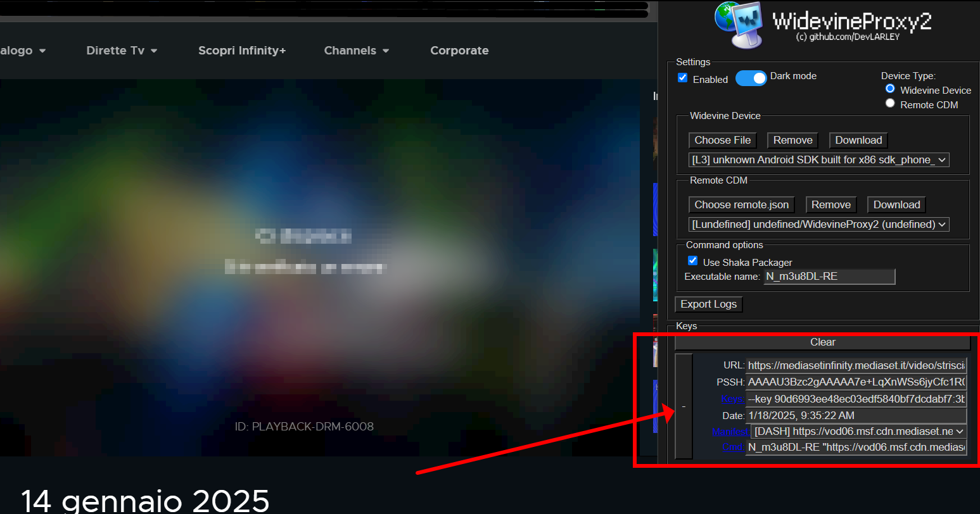This screenshot has height=514, width=980.
Task: Click the WidevineProxy2 globe and monitor logo
Action: pos(739,24)
